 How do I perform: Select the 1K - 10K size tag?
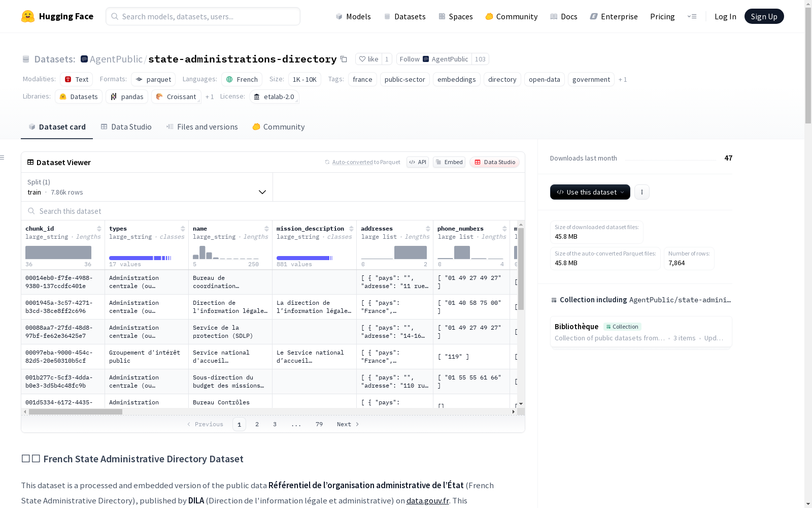304,79
